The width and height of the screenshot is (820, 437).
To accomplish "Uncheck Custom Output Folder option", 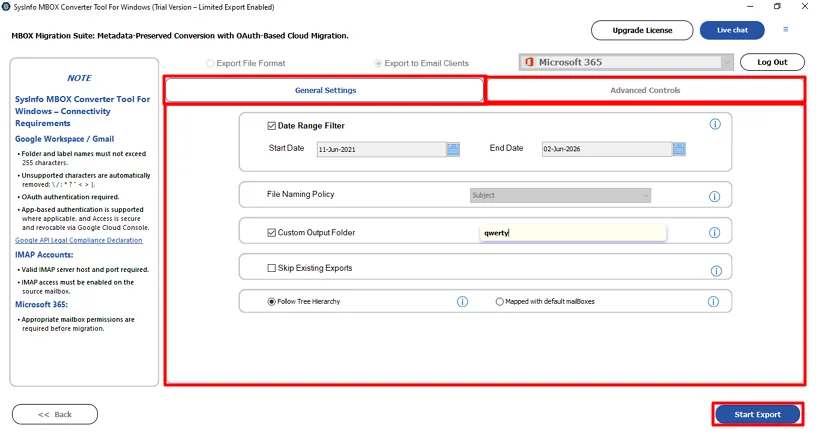I will 271,233.
